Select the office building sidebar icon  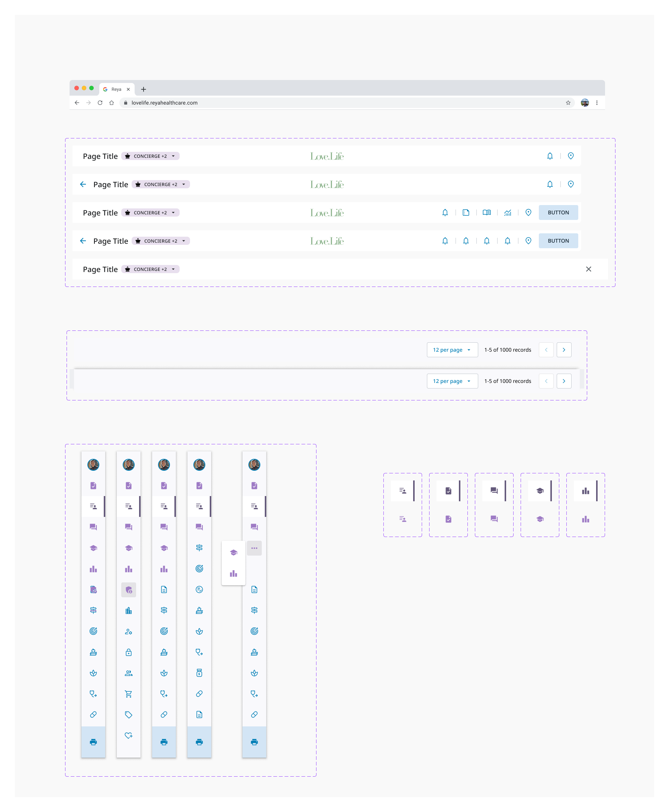pyautogui.click(x=128, y=611)
